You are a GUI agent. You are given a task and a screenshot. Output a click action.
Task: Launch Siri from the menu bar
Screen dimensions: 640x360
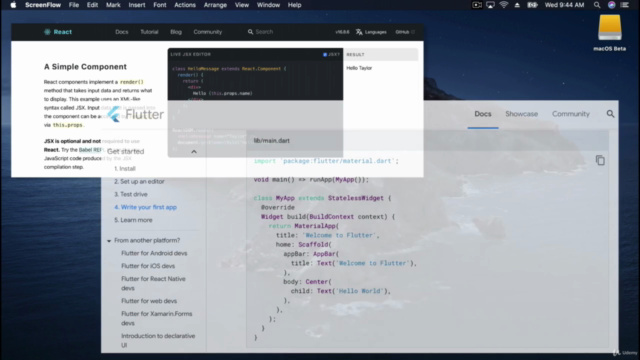click(x=611, y=5)
